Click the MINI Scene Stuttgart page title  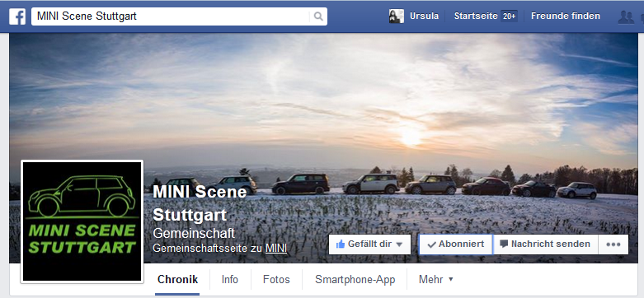coord(200,203)
